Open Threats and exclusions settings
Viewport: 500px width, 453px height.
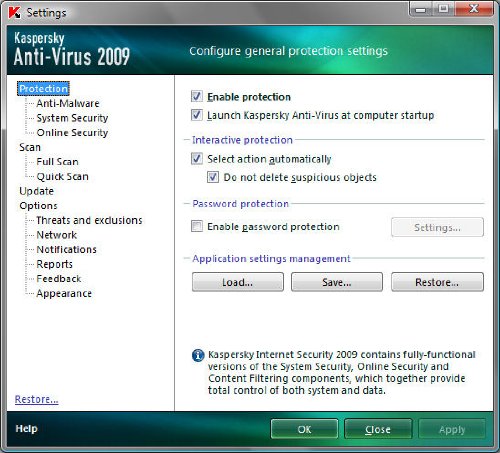click(89, 220)
